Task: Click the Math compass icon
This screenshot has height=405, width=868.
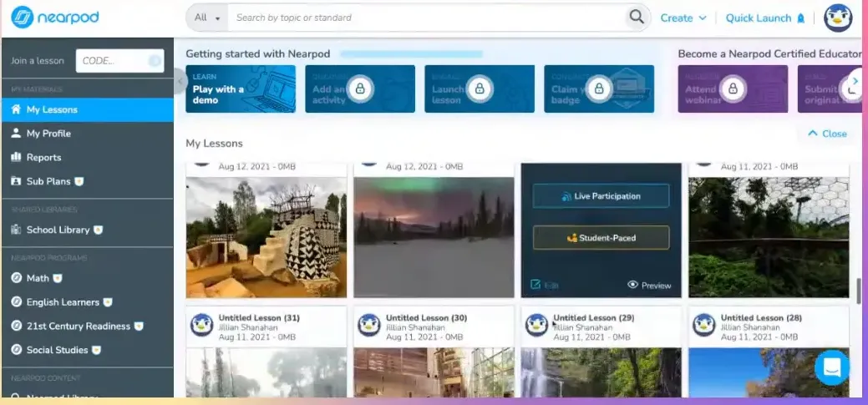Action: (x=17, y=278)
